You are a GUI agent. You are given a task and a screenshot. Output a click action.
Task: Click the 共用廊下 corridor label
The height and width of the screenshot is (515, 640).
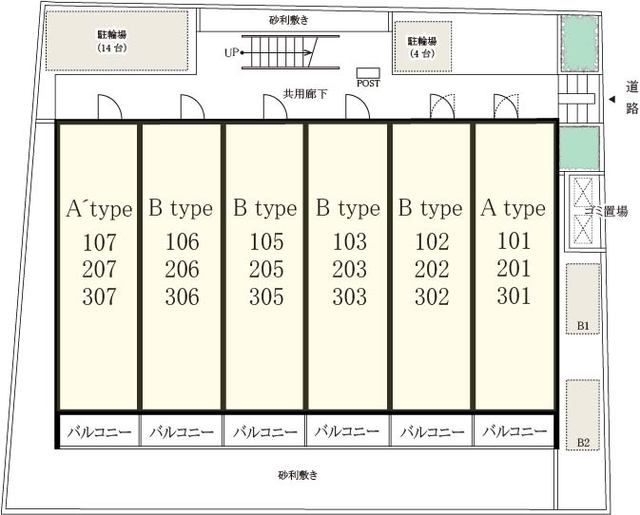tap(300, 94)
